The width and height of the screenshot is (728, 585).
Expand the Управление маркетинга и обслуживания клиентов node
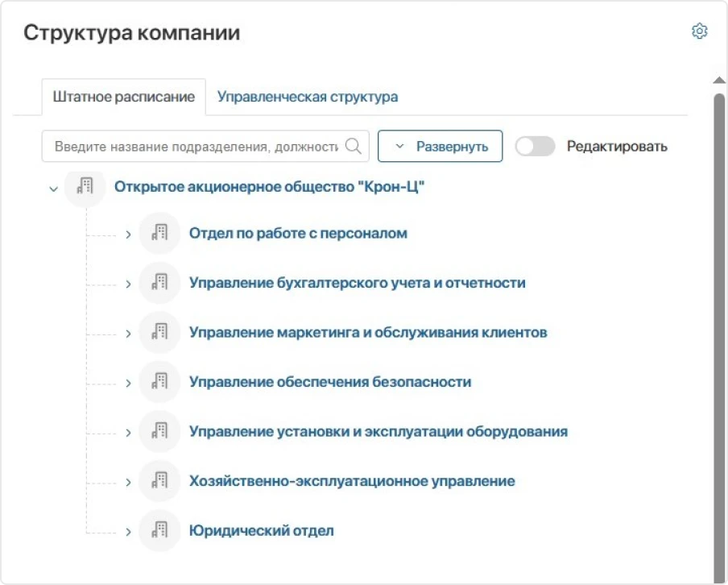click(128, 333)
